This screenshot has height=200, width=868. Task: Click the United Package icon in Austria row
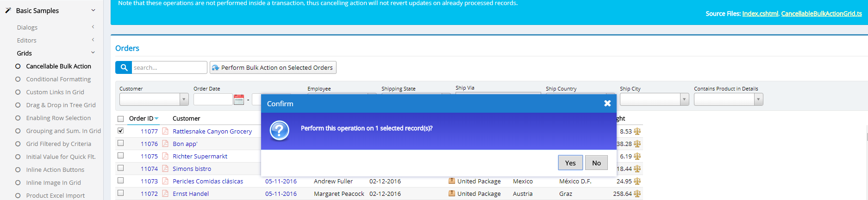(x=452, y=194)
